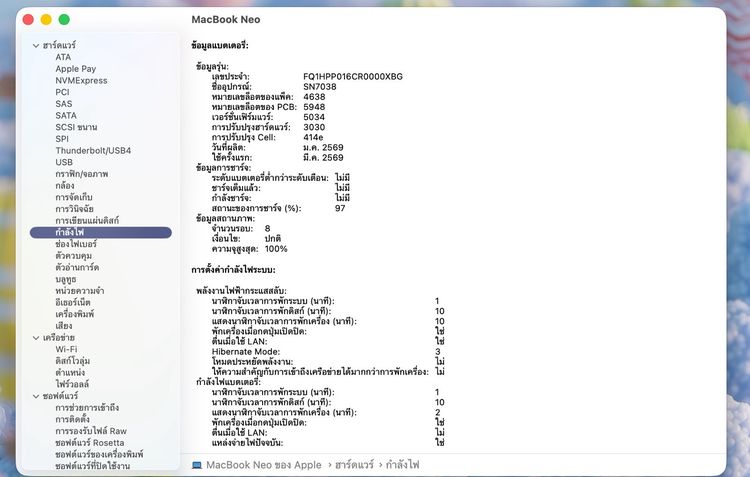Click the การตั้งค่ากำลังไฟระบบ heading

pos(233,270)
